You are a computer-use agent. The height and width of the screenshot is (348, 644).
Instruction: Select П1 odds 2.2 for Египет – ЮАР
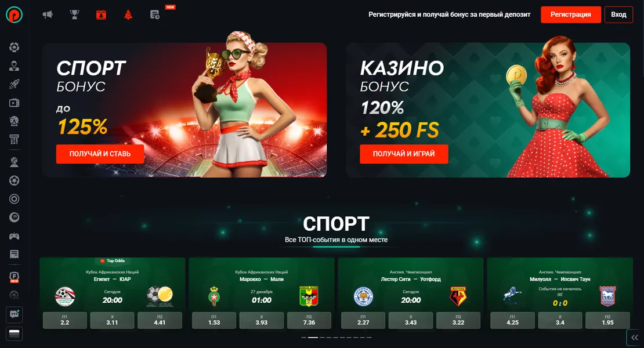[x=65, y=320]
